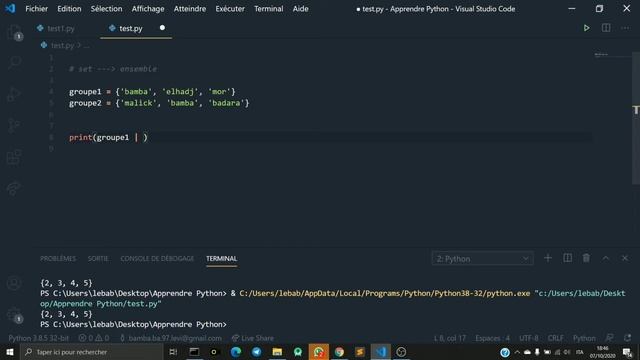Viewport: 640px width, 360px height.
Task: Change the encoding via UTF-8
Action: pyautogui.click(x=529, y=338)
